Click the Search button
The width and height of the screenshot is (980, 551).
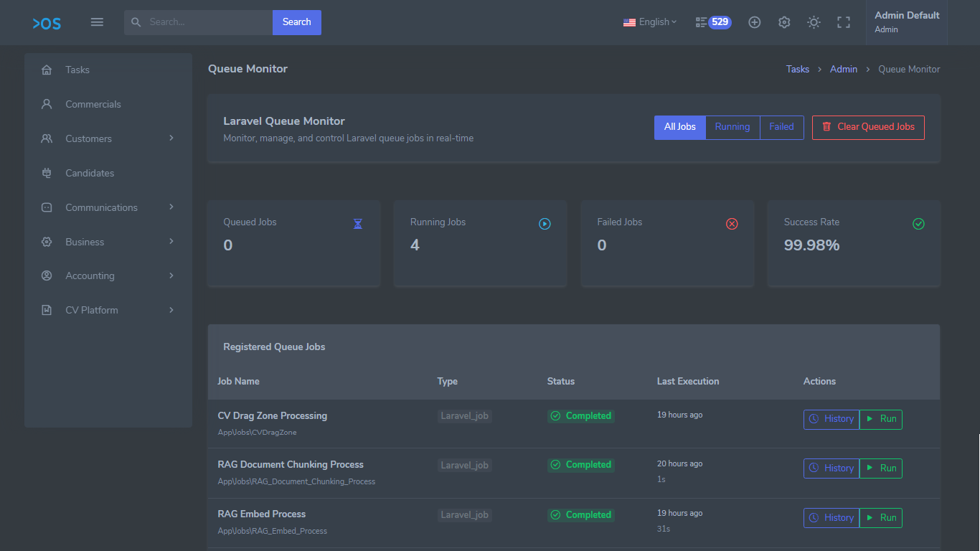tap(297, 22)
